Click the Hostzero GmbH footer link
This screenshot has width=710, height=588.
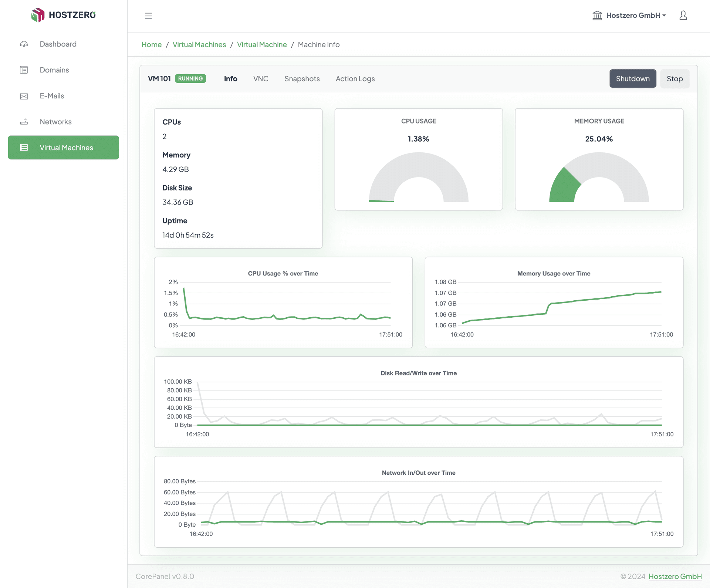675,576
